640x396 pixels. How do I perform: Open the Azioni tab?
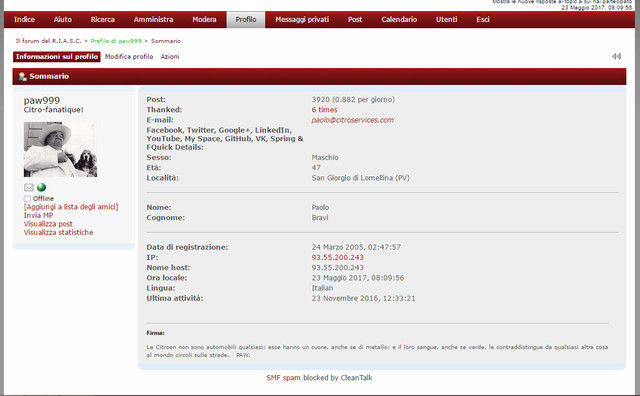pyautogui.click(x=170, y=57)
